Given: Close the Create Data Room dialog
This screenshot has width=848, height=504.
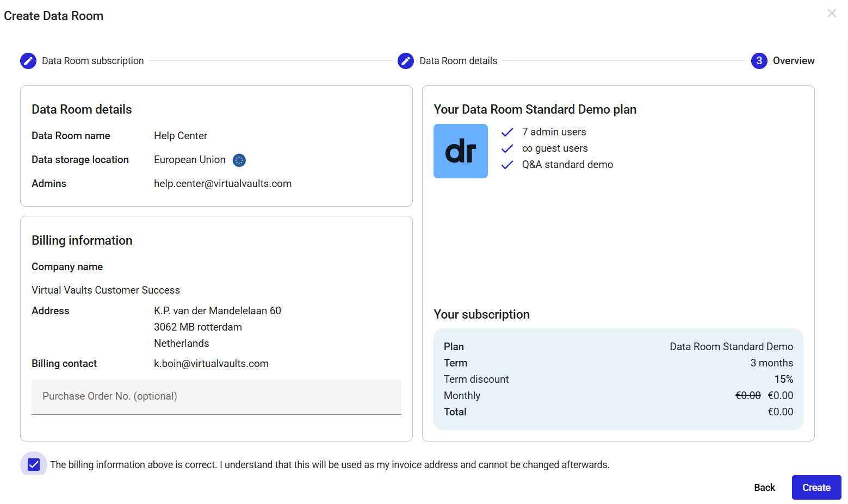Looking at the screenshot, I should (x=832, y=13).
